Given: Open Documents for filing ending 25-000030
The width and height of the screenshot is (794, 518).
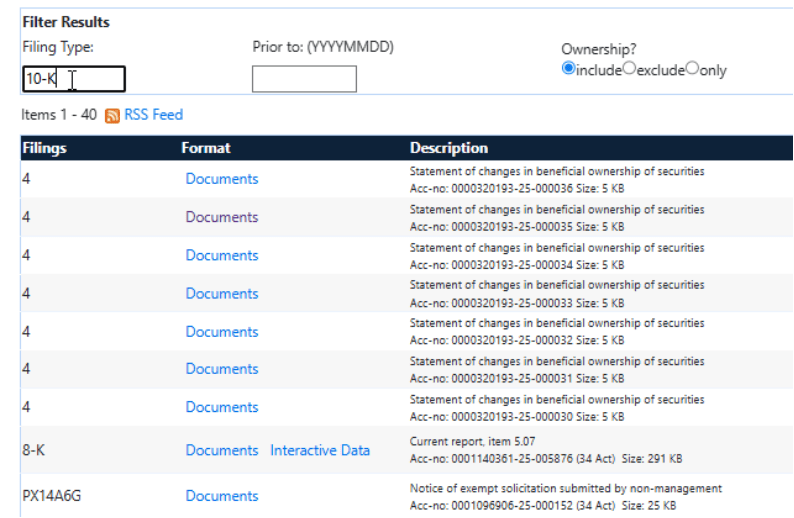Looking at the screenshot, I should pyautogui.click(x=221, y=407).
